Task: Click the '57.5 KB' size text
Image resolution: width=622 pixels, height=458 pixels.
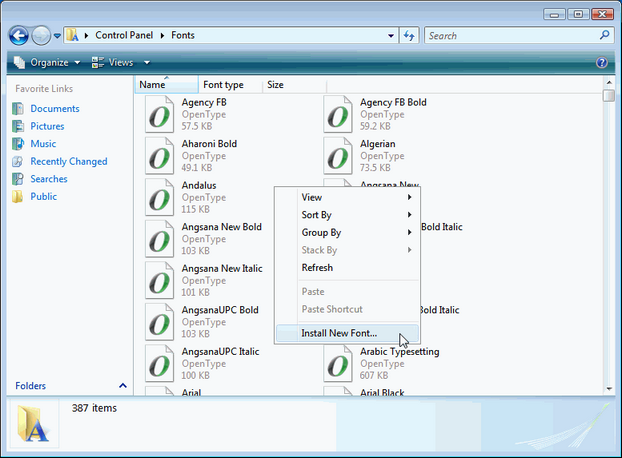Action: [x=197, y=126]
